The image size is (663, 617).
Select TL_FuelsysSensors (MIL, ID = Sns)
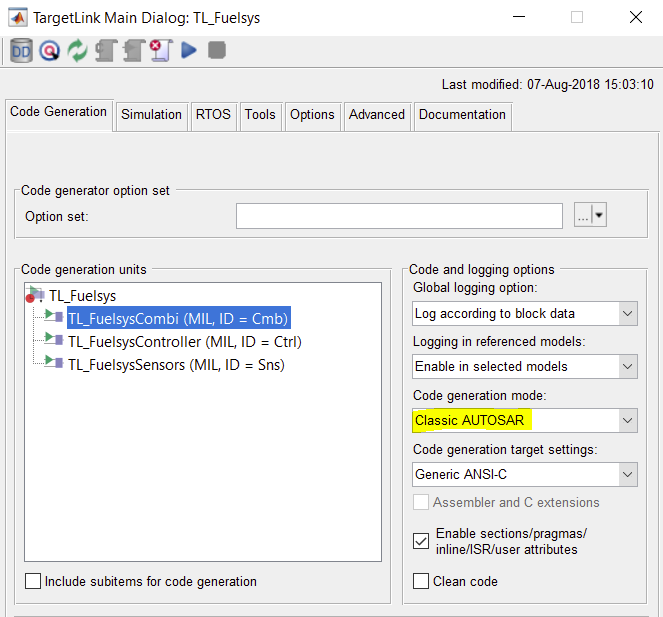click(176, 364)
